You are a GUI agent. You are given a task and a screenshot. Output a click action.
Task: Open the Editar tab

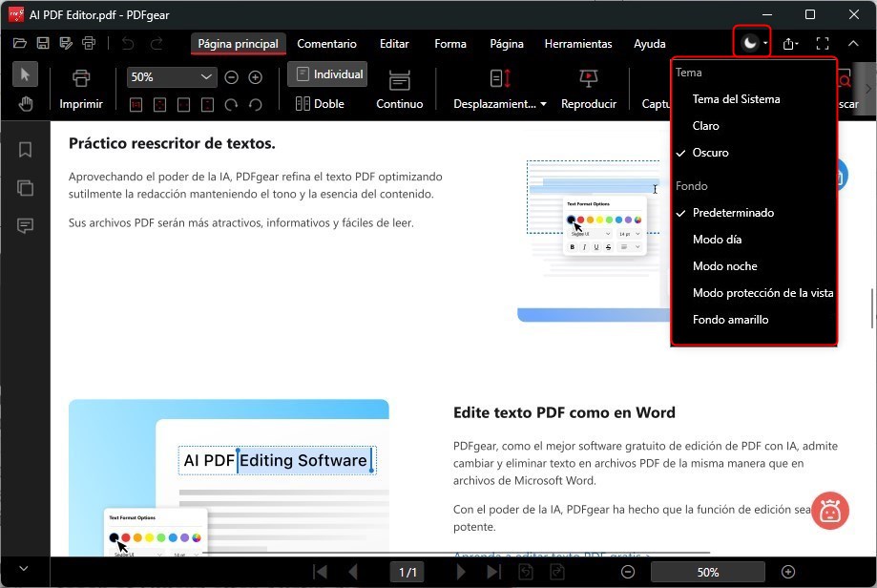[x=394, y=44]
